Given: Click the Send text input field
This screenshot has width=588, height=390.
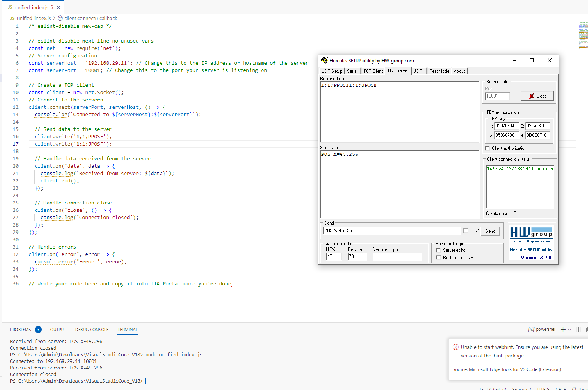Looking at the screenshot, I should pyautogui.click(x=391, y=230).
